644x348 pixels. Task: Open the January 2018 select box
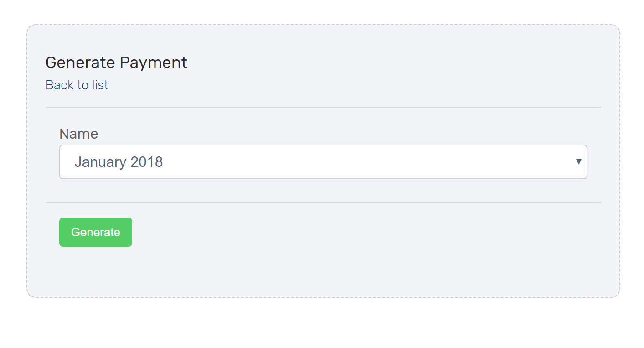pos(323,162)
